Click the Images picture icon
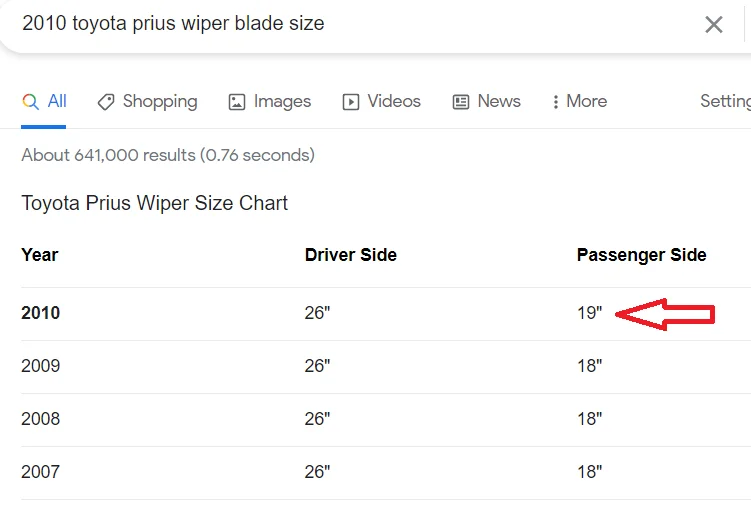 (x=237, y=102)
